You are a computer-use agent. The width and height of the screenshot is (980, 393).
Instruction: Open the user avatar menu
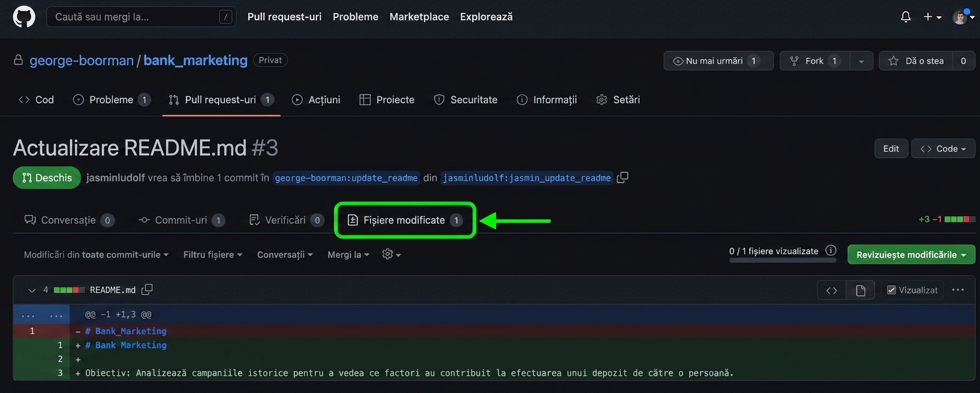click(963, 17)
